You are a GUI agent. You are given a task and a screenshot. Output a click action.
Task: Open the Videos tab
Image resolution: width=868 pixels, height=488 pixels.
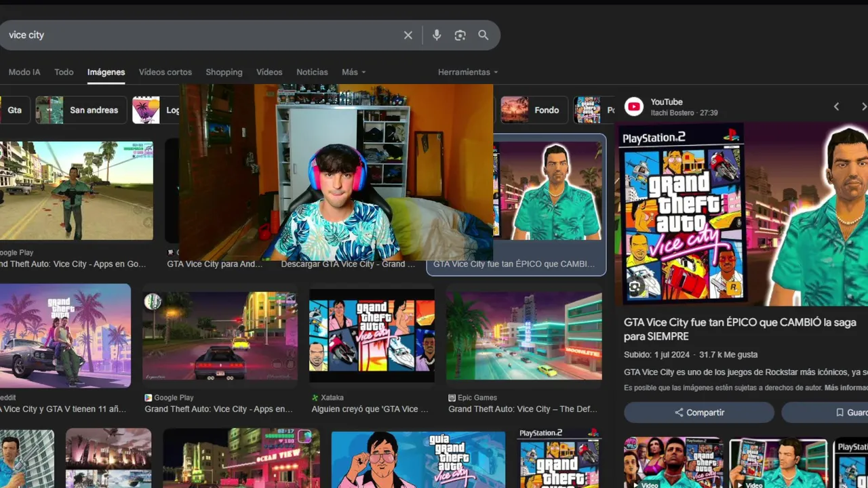[x=269, y=73]
